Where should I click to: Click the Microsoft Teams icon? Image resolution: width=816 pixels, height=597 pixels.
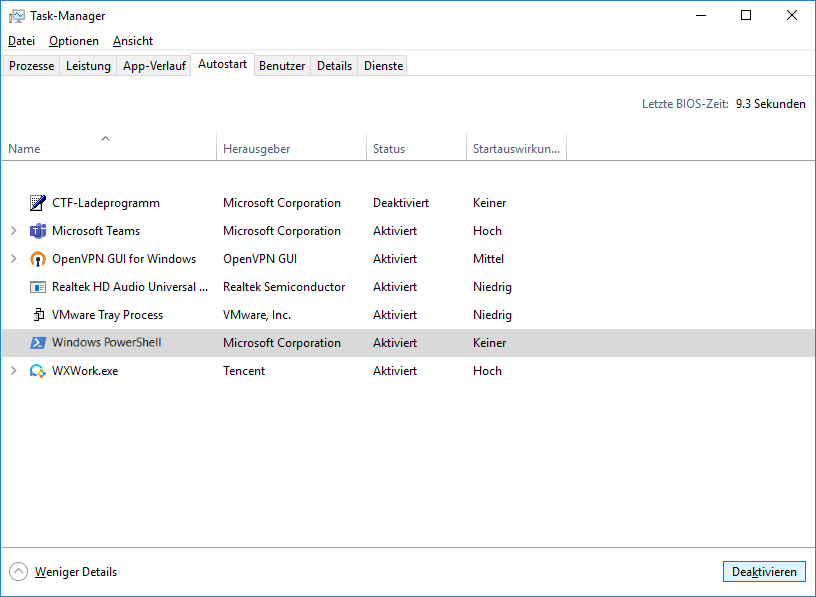(x=38, y=231)
